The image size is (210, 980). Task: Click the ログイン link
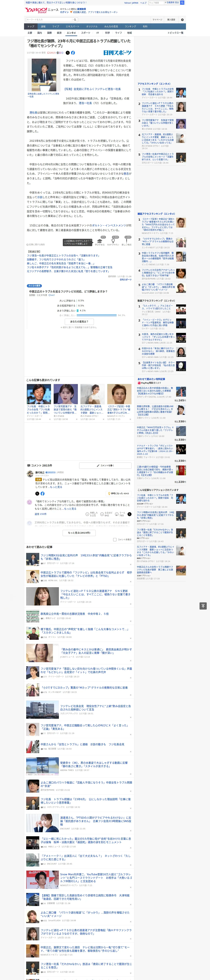coord(64,12)
